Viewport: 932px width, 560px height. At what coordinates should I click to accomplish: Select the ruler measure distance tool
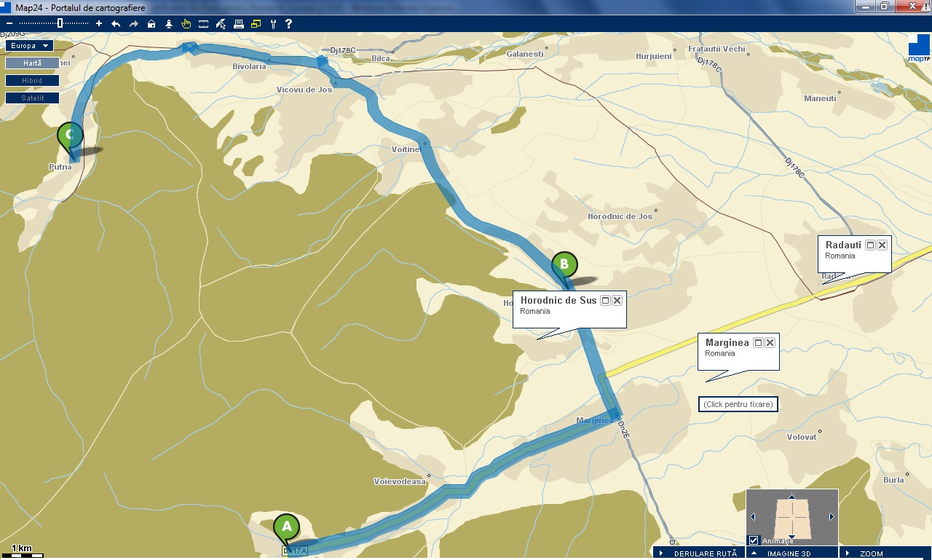(x=203, y=24)
